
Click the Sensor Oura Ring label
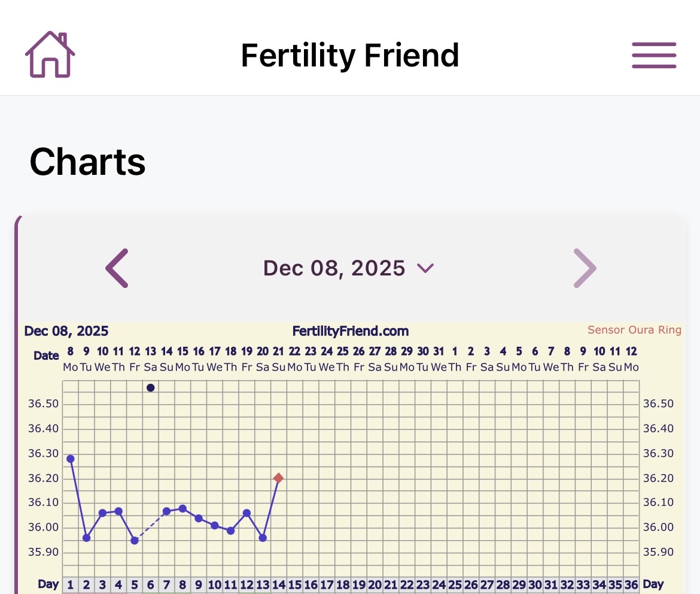[x=634, y=330]
